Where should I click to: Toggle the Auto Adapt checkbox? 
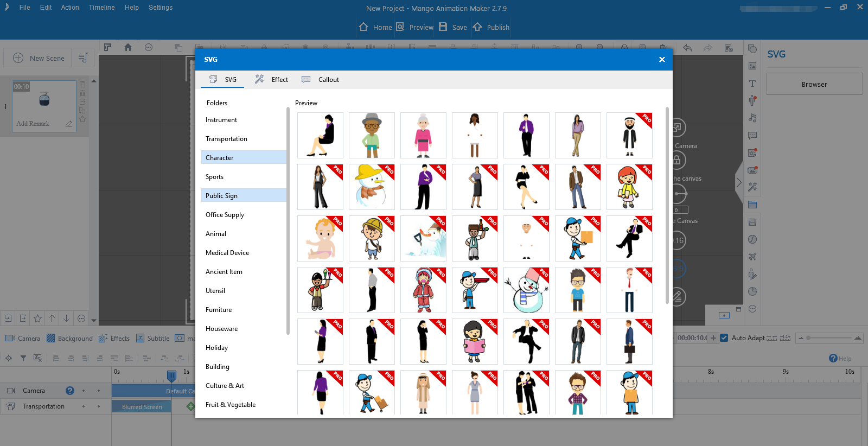click(724, 338)
